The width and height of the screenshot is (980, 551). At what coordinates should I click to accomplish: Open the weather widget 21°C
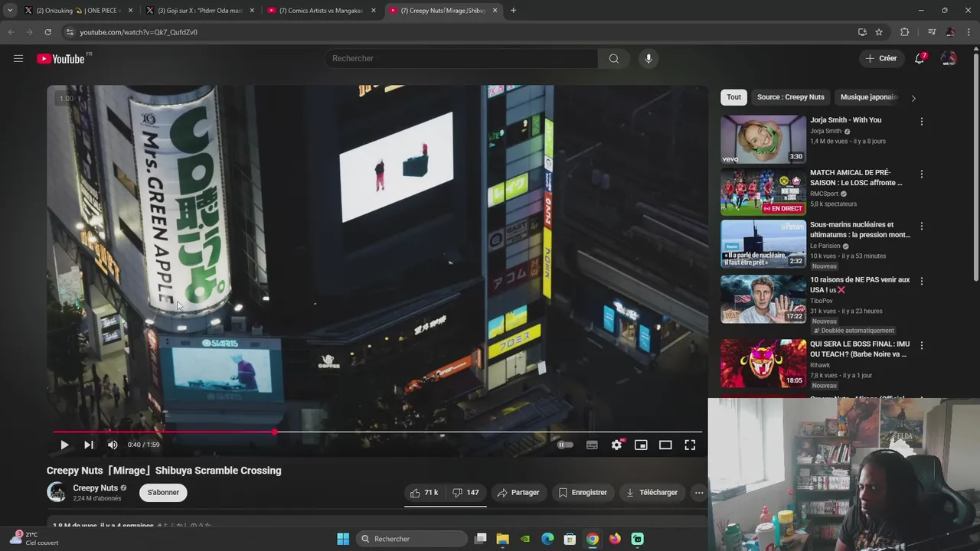(34, 539)
